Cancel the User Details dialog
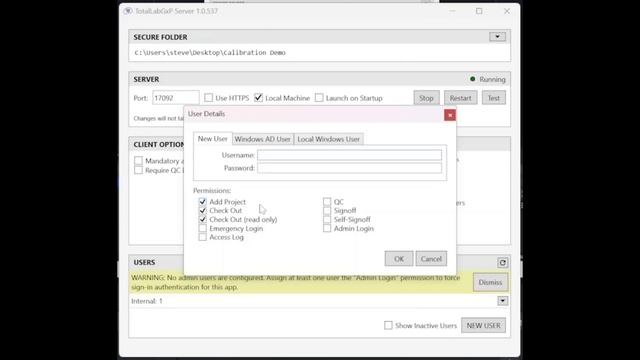Viewport: 640px width, 360px height. pyautogui.click(x=431, y=259)
